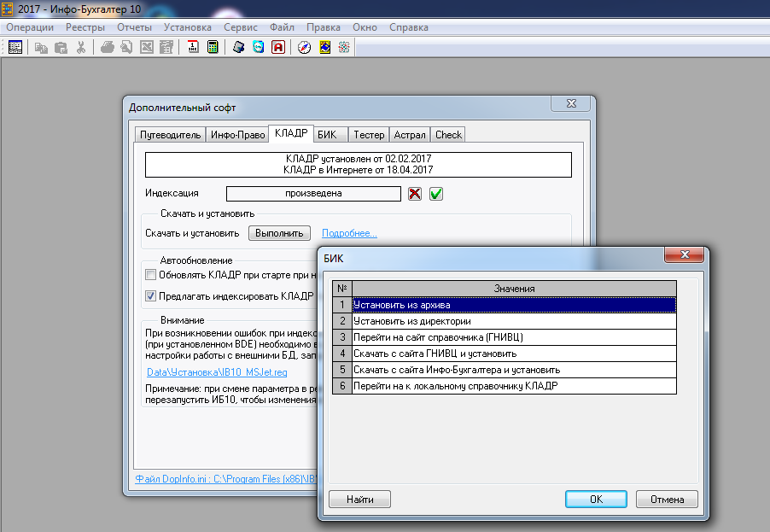770x532 pixels.
Task: Toggle 'Обновлять КЛАДР при старте' checkbox
Action: coord(151,275)
